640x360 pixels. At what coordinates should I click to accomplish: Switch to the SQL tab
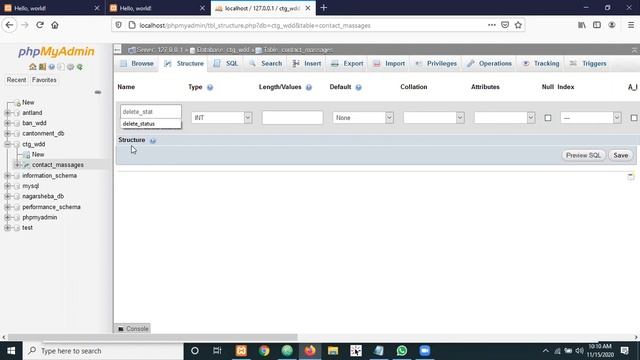226,64
